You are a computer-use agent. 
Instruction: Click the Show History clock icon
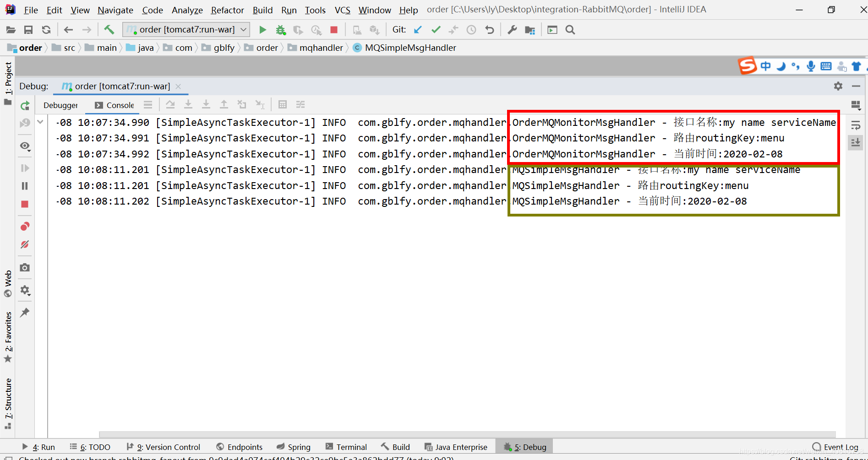coord(471,30)
